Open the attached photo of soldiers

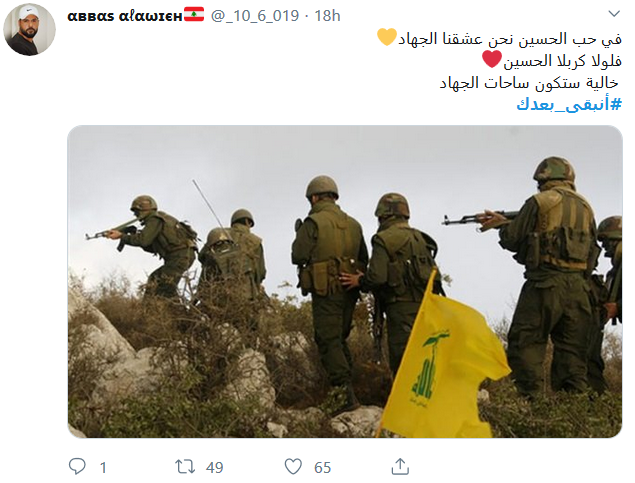[345, 281]
